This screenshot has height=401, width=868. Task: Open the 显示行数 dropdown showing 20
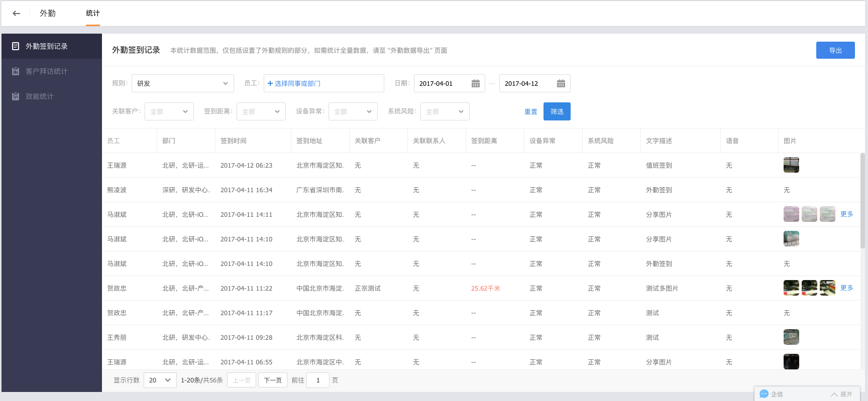pyautogui.click(x=160, y=380)
